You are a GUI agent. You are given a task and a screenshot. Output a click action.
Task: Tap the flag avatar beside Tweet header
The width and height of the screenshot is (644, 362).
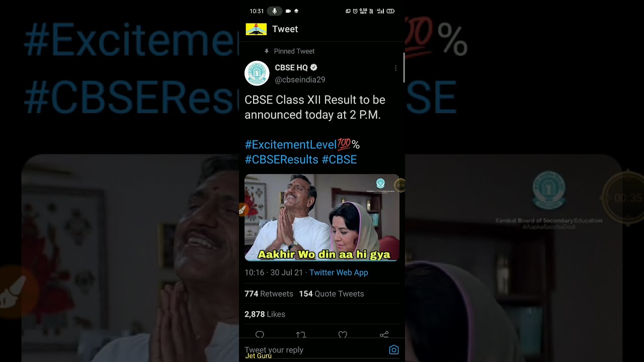pos(256,29)
